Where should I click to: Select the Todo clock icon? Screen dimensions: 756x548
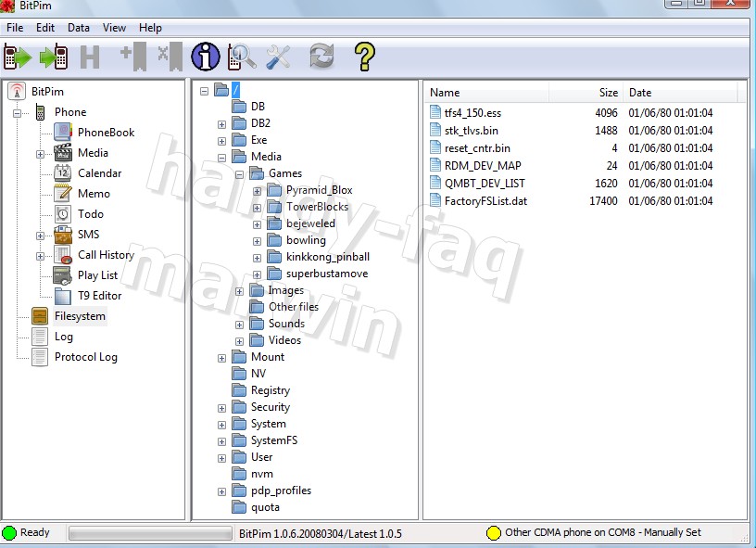63,213
